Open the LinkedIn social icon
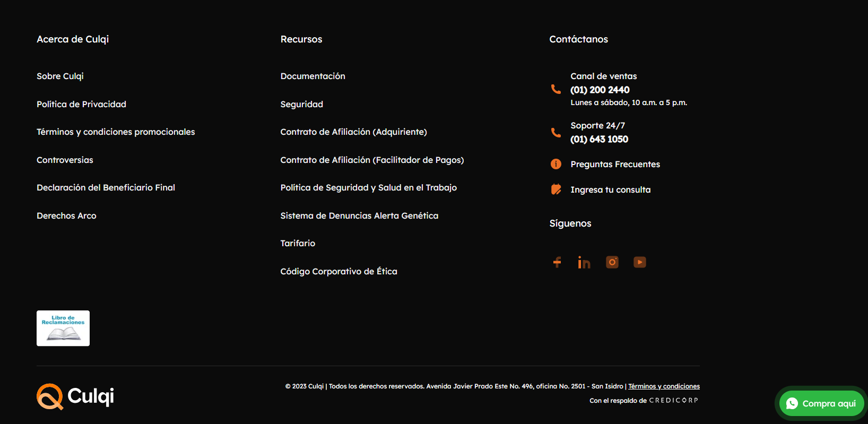Screen dimensions: 868x424 (584, 262)
